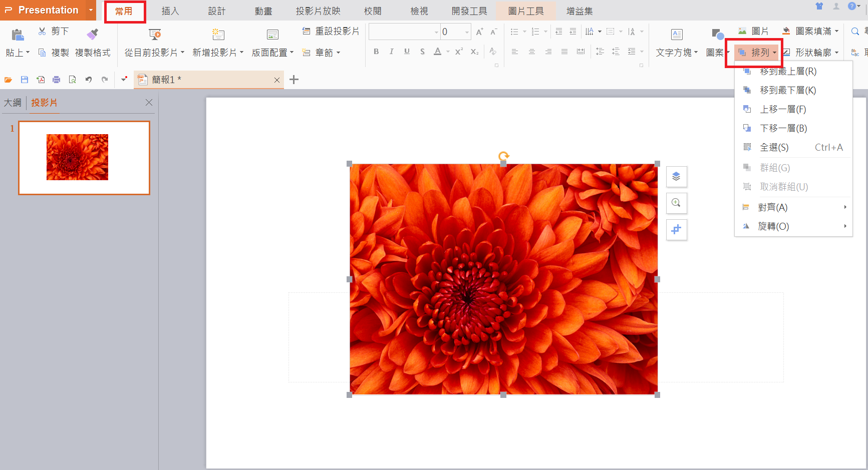This screenshot has width=868, height=470.
Task: Click the 從目前投影片 slideshow icon
Action: point(155,34)
